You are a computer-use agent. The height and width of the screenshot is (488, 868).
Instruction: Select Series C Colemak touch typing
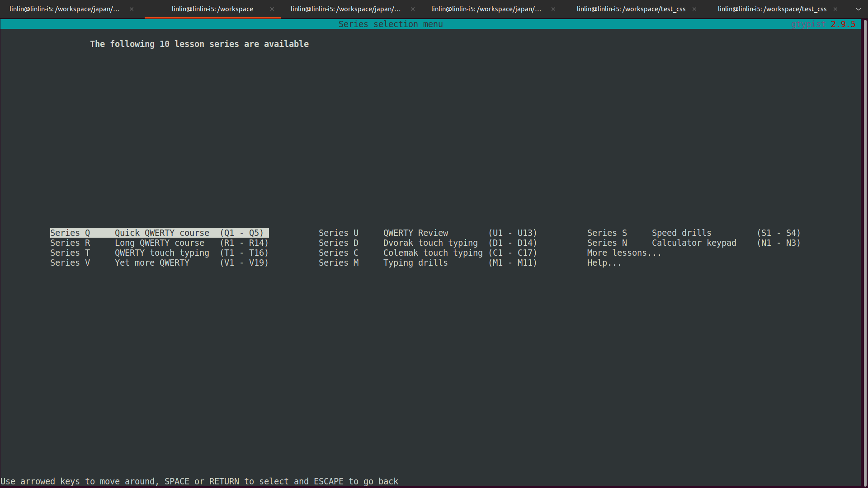[427, 253]
